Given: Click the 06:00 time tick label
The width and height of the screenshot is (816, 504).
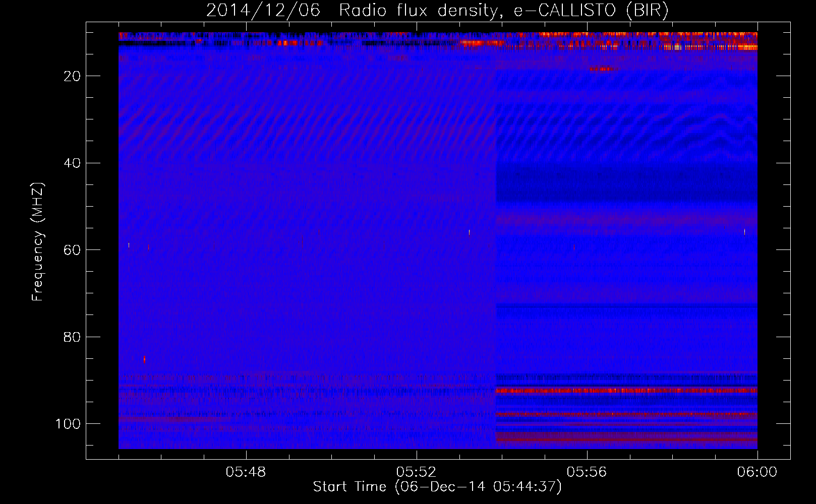Looking at the screenshot, I should (757, 472).
